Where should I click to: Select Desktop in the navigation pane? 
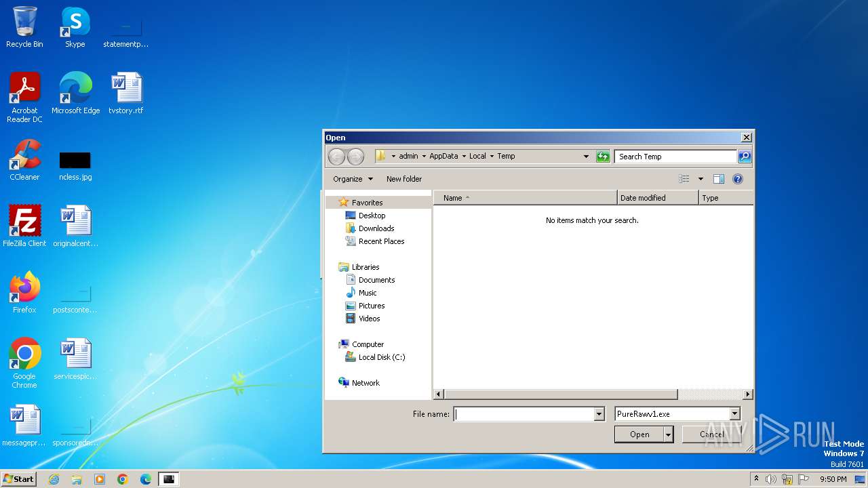click(x=372, y=216)
